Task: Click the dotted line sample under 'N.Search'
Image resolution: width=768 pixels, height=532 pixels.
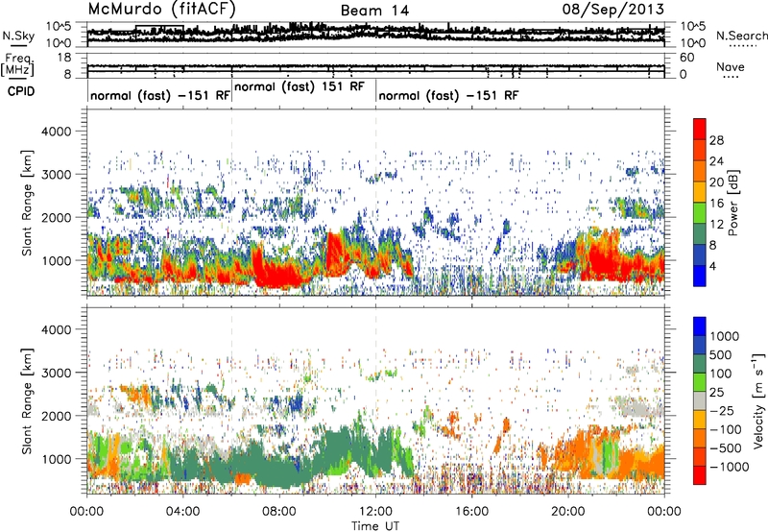Action: [742, 46]
